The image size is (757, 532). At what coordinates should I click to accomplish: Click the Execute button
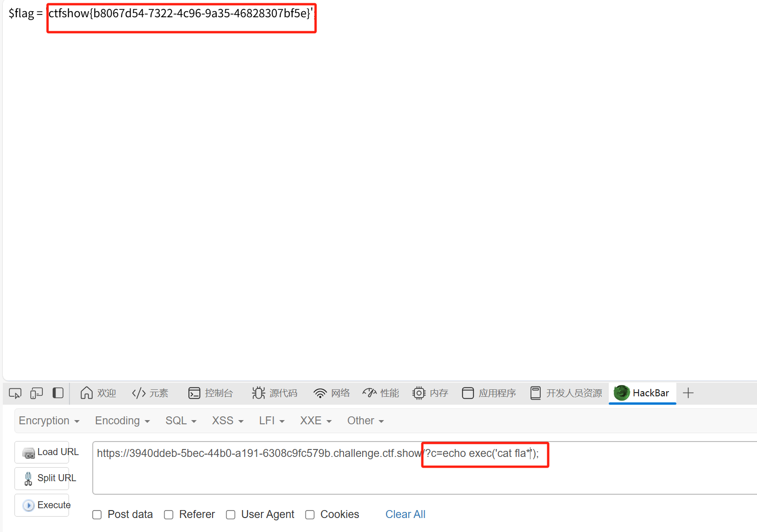coord(42,505)
